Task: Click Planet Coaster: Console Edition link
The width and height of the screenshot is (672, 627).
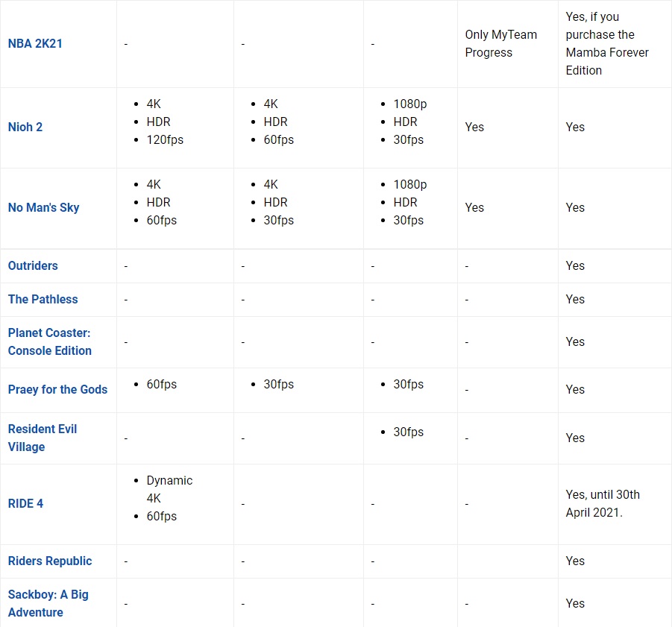Action: [49, 341]
